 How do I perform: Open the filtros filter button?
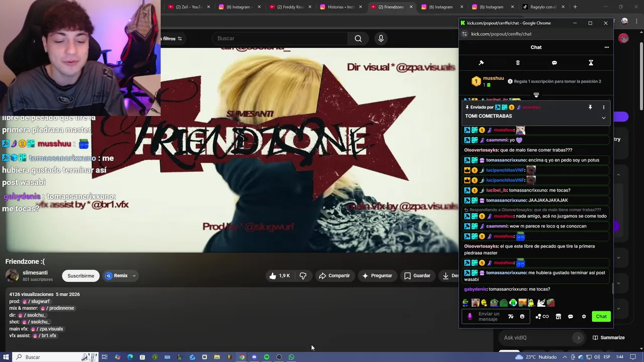[x=172, y=39]
